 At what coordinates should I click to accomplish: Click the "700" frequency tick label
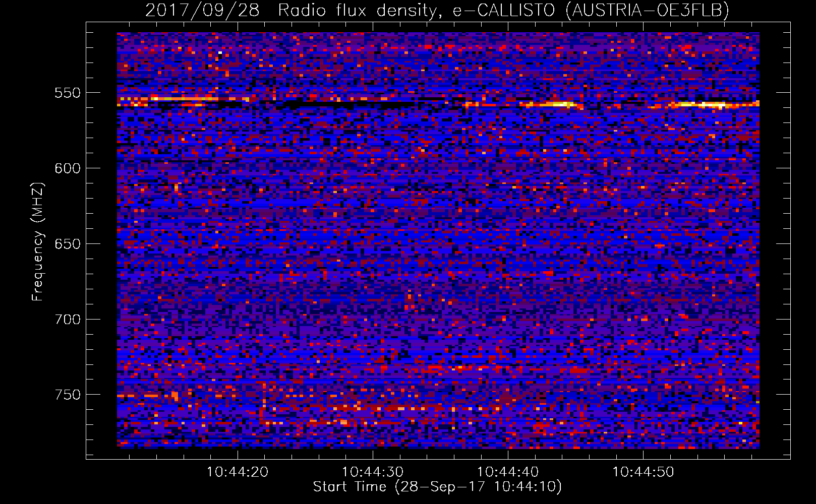(68, 320)
